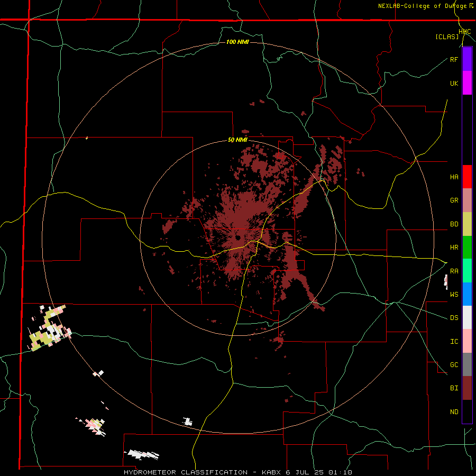
Task: Click the radar site center point
Action: tap(238, 237)
